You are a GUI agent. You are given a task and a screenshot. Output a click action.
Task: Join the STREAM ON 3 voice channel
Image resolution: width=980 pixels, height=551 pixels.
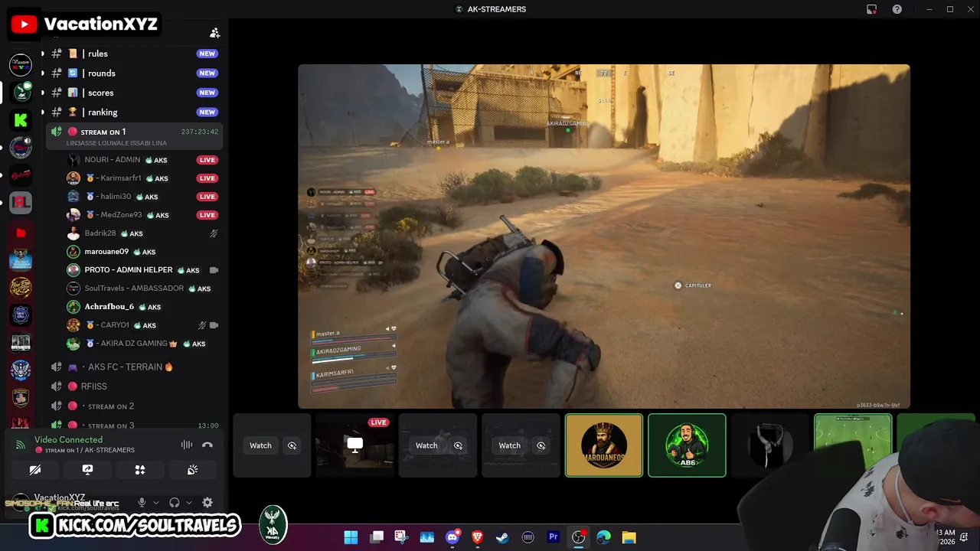(x=134, y=425)
